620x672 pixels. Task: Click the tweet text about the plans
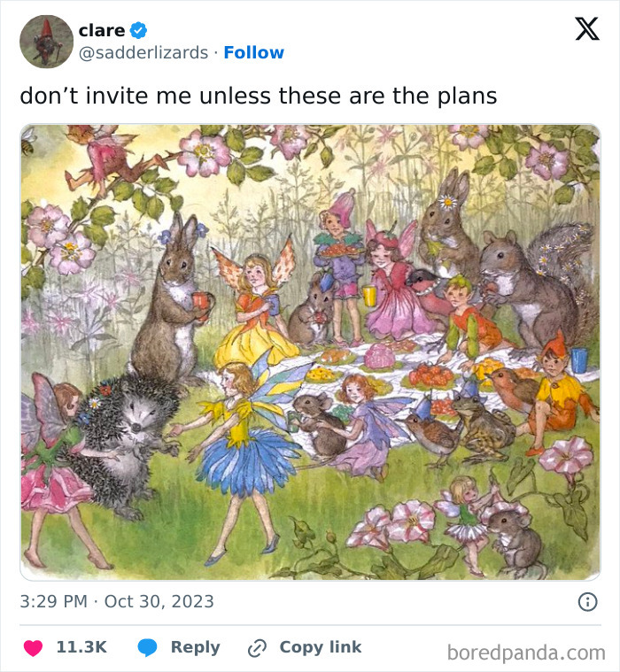[x=259, y=96]
